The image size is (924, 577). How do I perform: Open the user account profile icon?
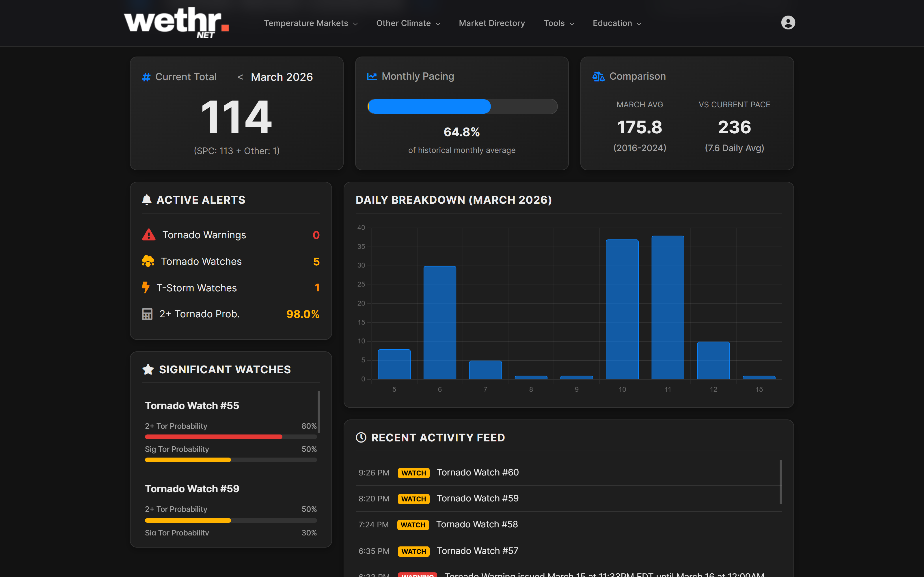click(x=788, y=23)
